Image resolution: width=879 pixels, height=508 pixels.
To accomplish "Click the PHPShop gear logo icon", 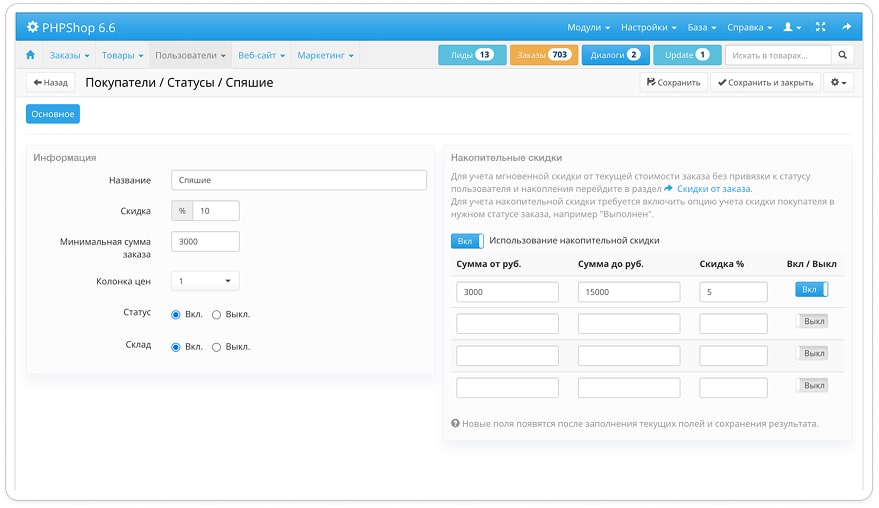I will (x=32, y=27).
